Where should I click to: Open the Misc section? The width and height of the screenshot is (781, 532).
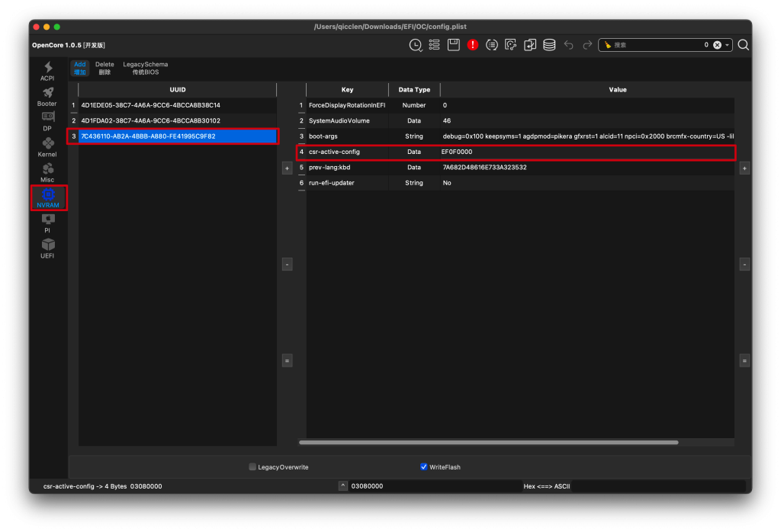coord(47,173)
